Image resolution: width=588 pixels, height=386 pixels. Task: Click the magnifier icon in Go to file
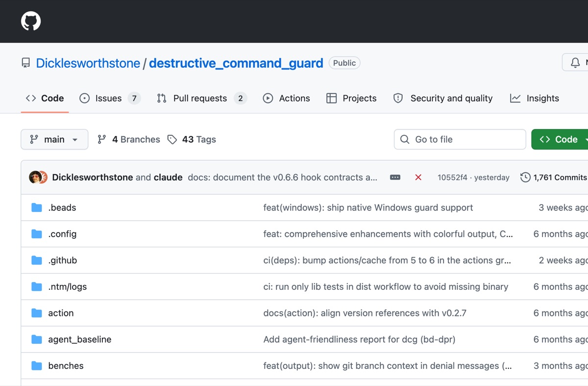pos(405,139)
